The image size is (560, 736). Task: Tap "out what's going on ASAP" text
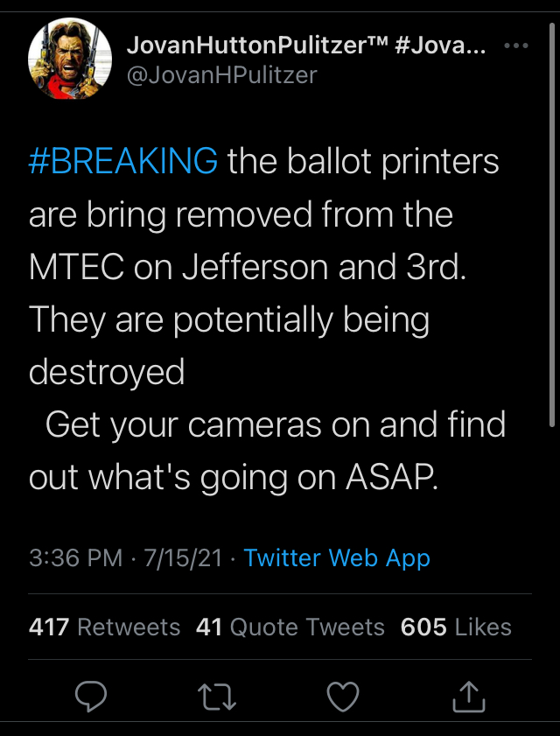coord(234,477)
